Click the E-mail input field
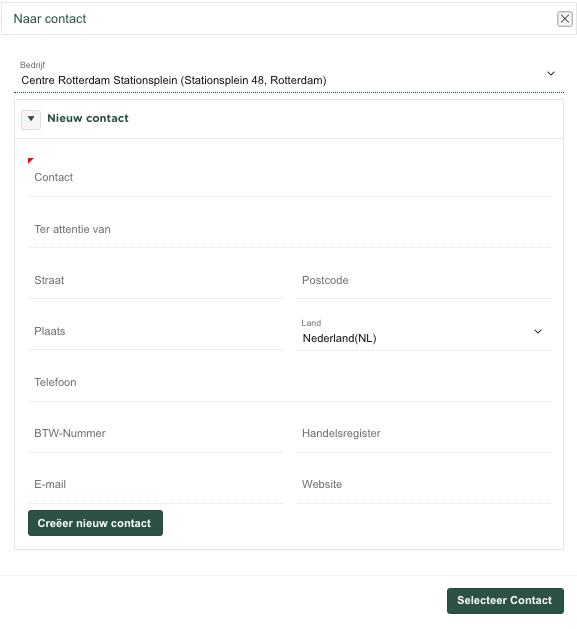The height and width of the screenshot is (629, 577). coord(155,484)
